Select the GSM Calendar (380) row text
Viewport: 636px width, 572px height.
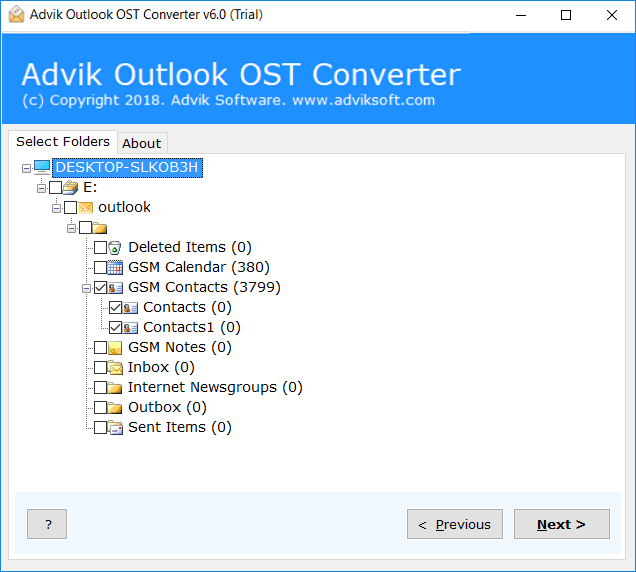[x=199, y=267]
